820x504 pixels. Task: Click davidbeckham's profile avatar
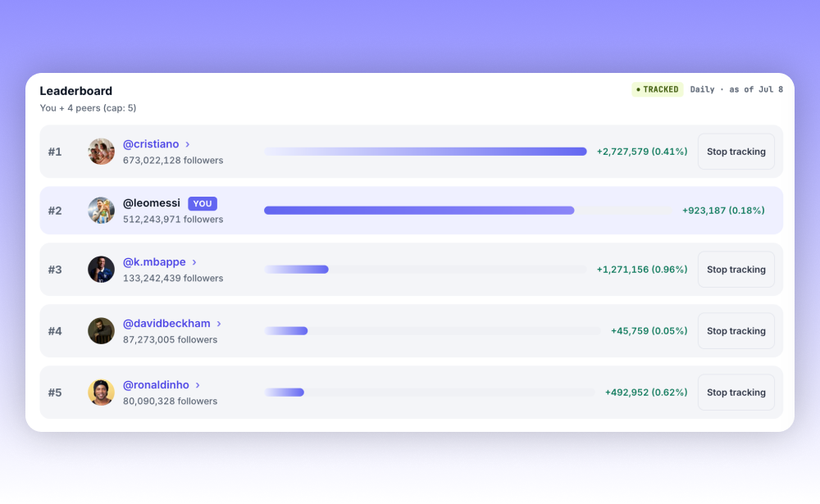click(x=101, y=331)
